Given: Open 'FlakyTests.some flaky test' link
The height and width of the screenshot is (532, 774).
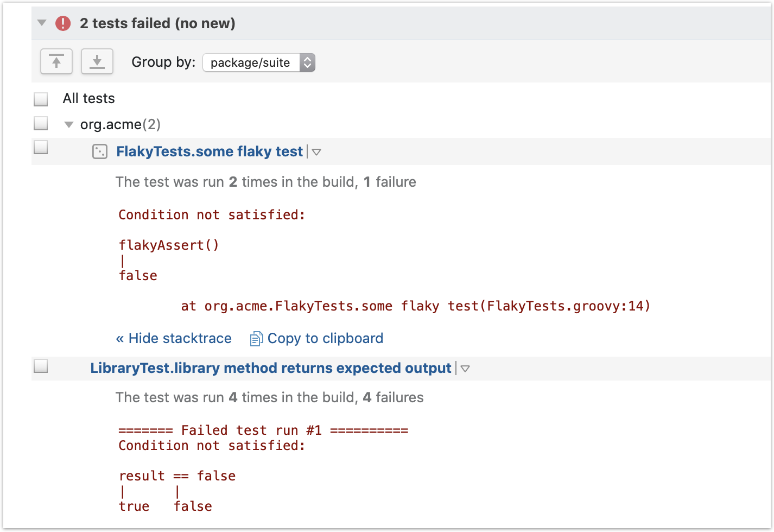Looking at the screenshot, I should 210,151.
